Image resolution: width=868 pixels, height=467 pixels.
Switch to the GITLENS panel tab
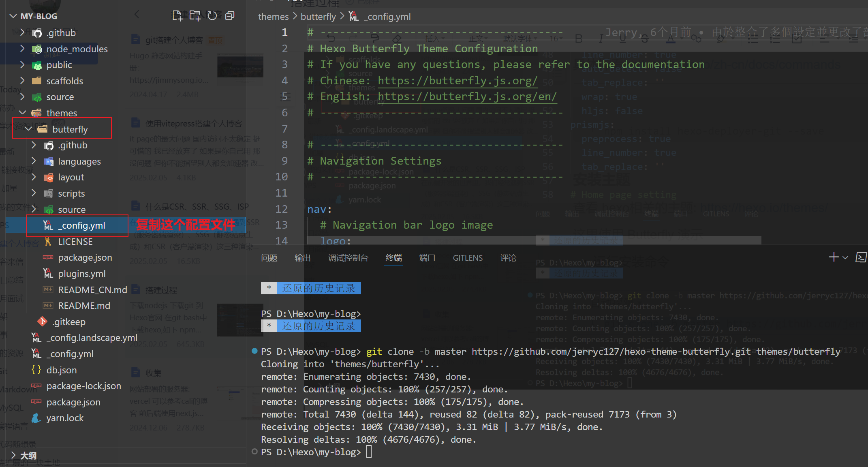(468, 258)
